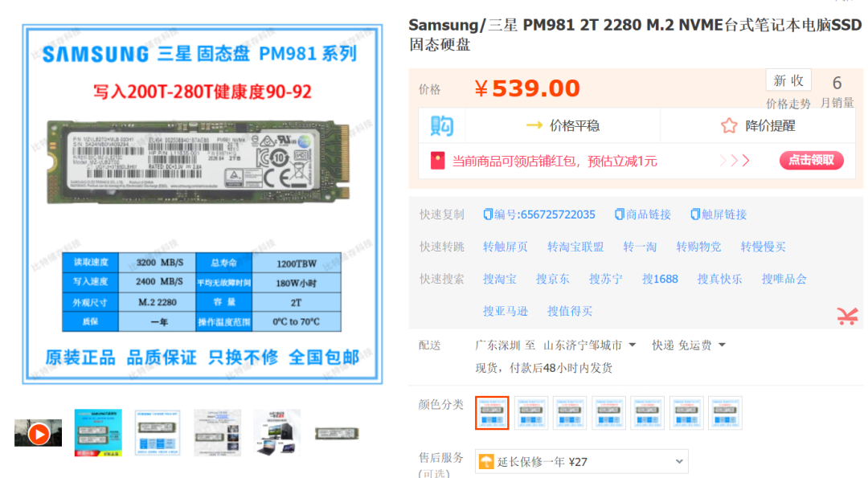Viewport: 868px width, 478px height.
Task: Select the first color classification option
Action: pyautogui.click(x=492, y=413)
